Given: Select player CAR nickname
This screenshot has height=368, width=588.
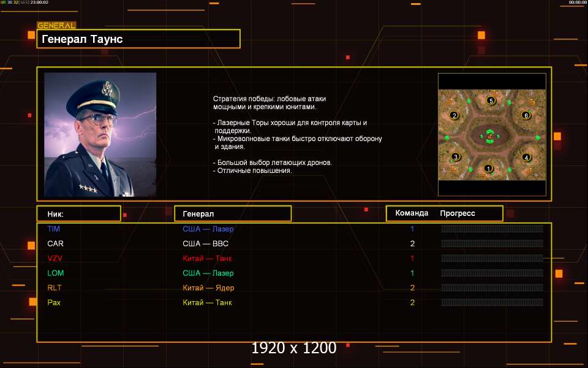Looking at the screenshot, I should pyautogui.click(x=56, y=243).
